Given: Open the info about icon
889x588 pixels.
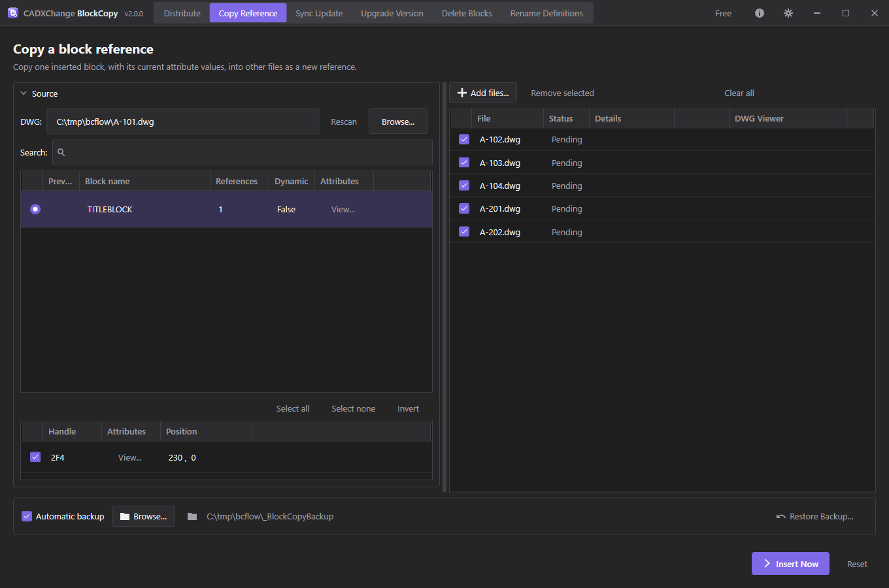Looking at the screenshot, I should pyautogui.click(x=760, y=13).
